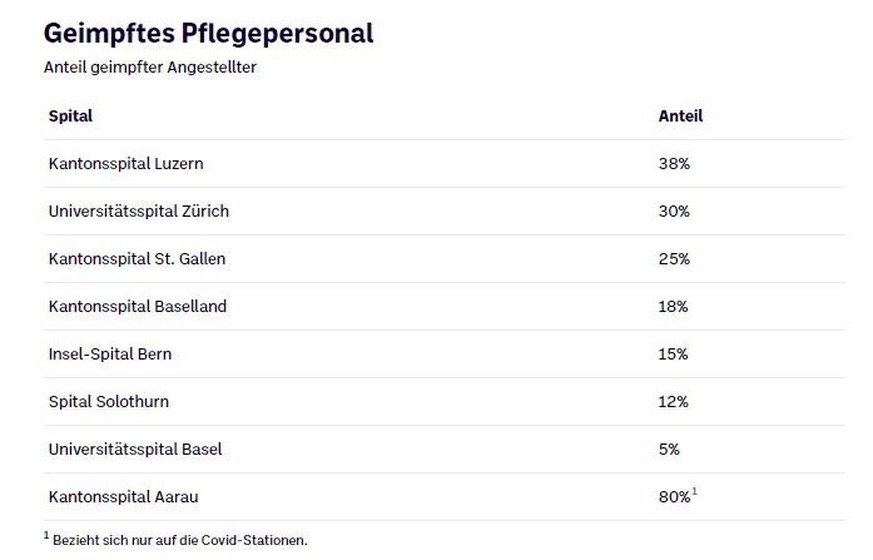Select the Kantonsspital Baselland row name
Image resolution: width=873 pixels, height=560 pixels.
click(137, 306)
